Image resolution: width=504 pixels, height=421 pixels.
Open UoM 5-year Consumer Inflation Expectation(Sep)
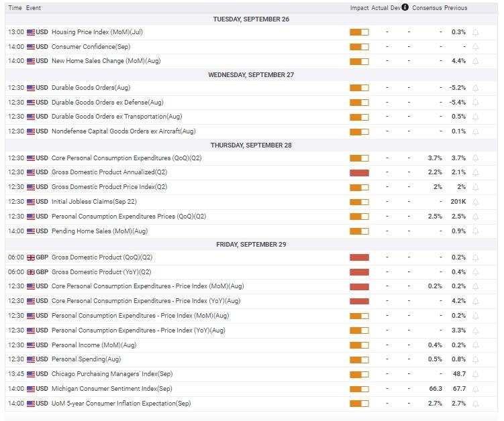point(121,404)
